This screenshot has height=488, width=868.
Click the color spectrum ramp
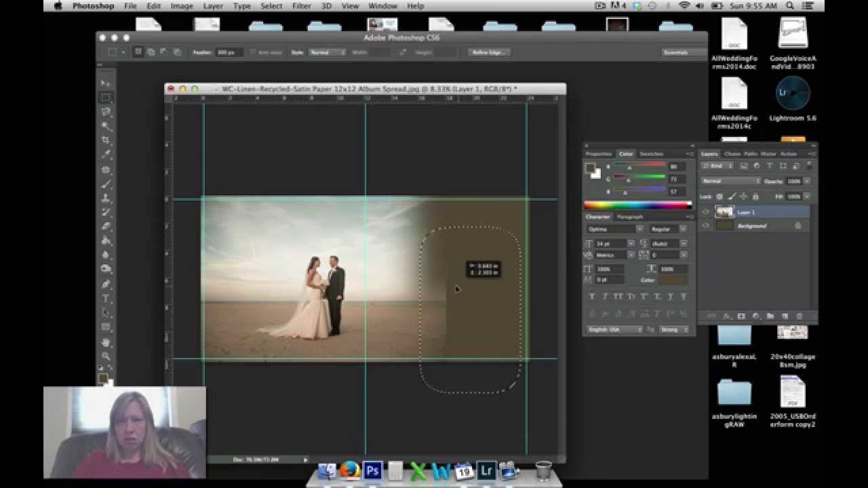click(637, 205)
